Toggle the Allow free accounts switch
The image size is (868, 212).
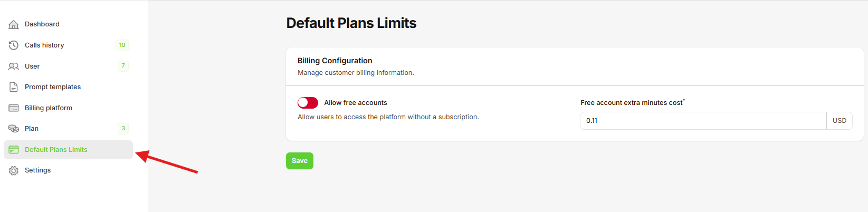(x=308, y=103)
